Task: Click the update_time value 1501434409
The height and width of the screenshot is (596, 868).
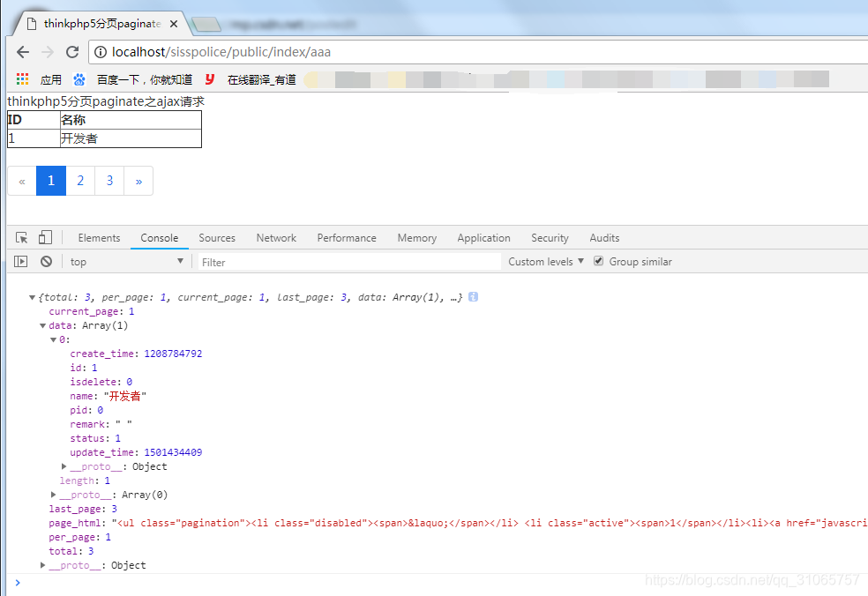Action: point(173,452)
